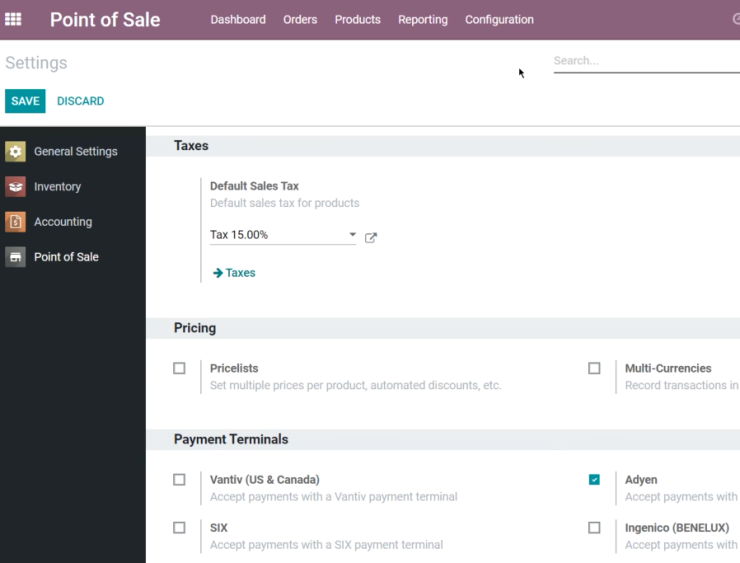The height and width of the screenshot is (563, 740).
Task: Open the Orders menu
Action: [300, 19]
